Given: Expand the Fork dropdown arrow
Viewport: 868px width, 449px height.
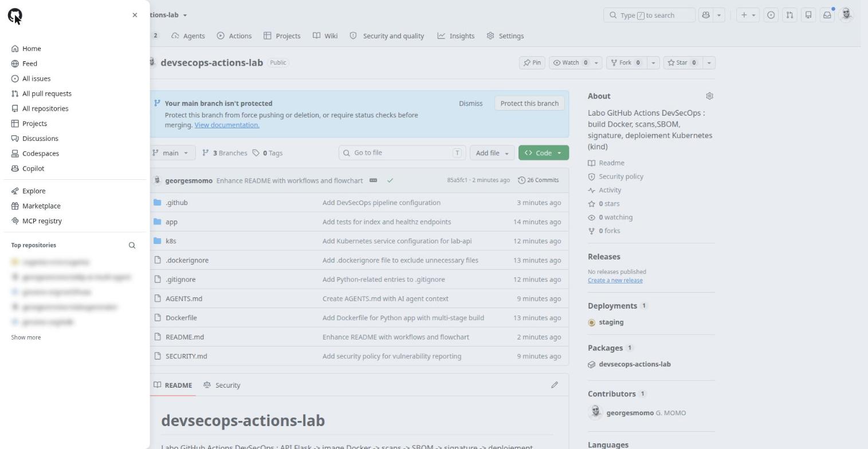Looking at the screenshot, I should (653, 62).
